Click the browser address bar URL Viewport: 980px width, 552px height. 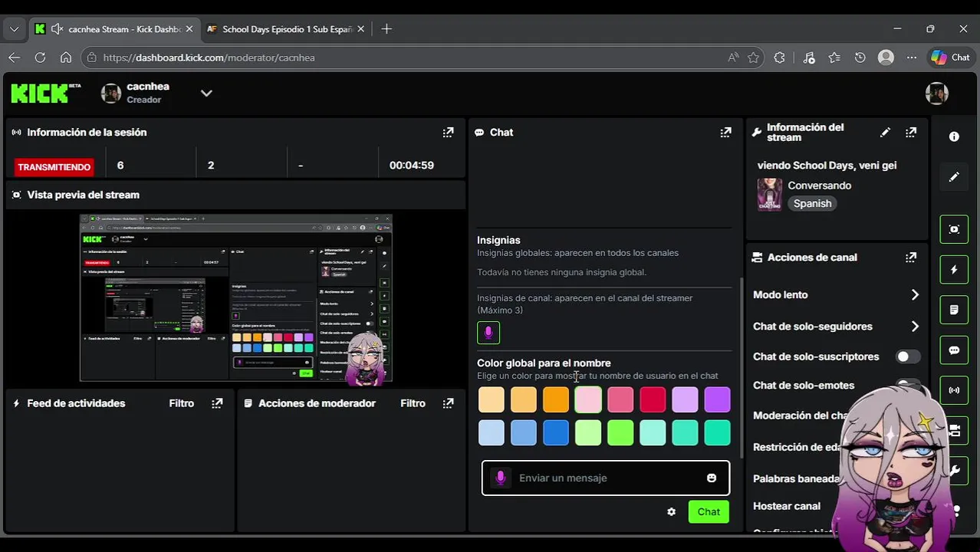[209, 58]
